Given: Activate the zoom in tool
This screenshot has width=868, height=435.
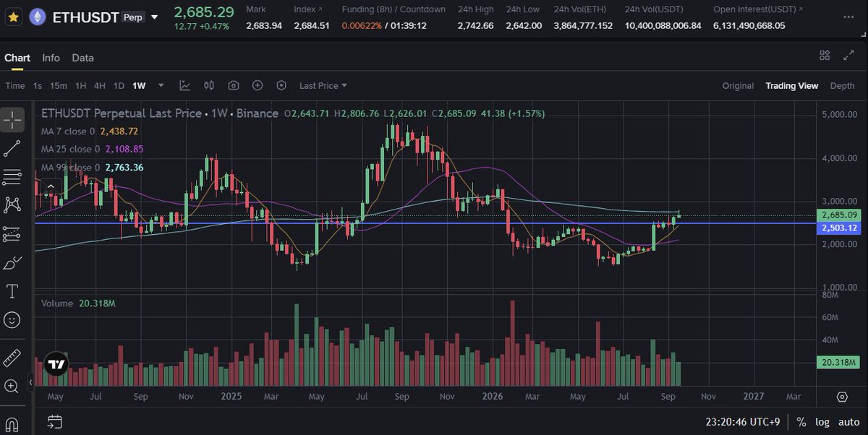Looking at the screenshot, I should pyautogui.click(x=12, y=385).
